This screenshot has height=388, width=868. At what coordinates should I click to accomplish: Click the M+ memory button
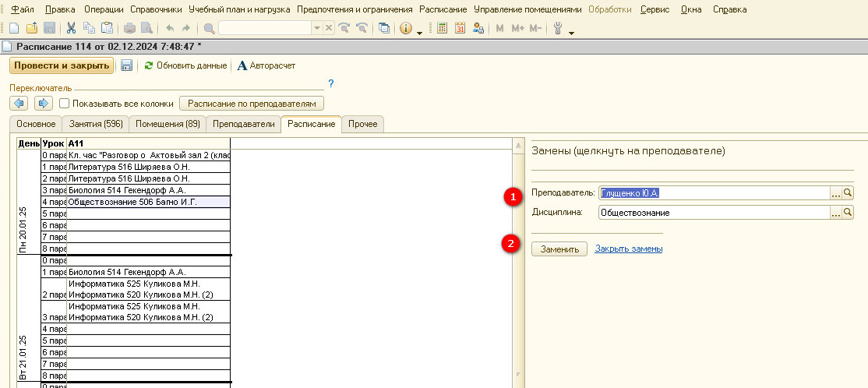(x=517, y=28)
